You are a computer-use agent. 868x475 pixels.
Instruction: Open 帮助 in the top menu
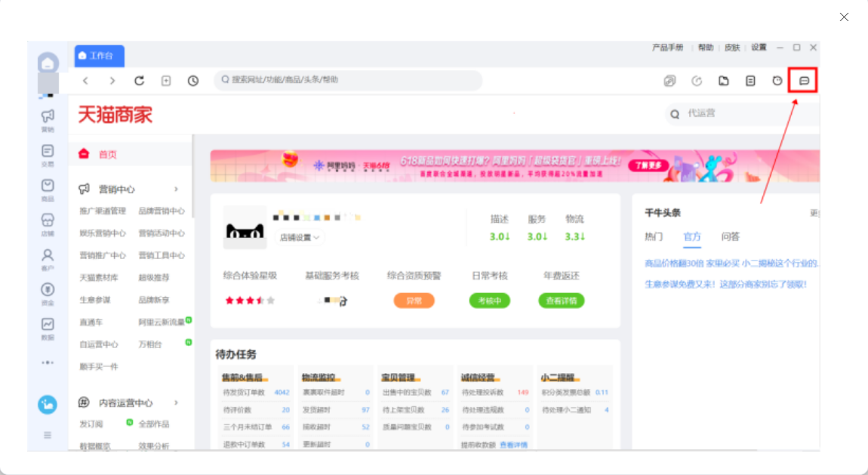pos(706,48)
